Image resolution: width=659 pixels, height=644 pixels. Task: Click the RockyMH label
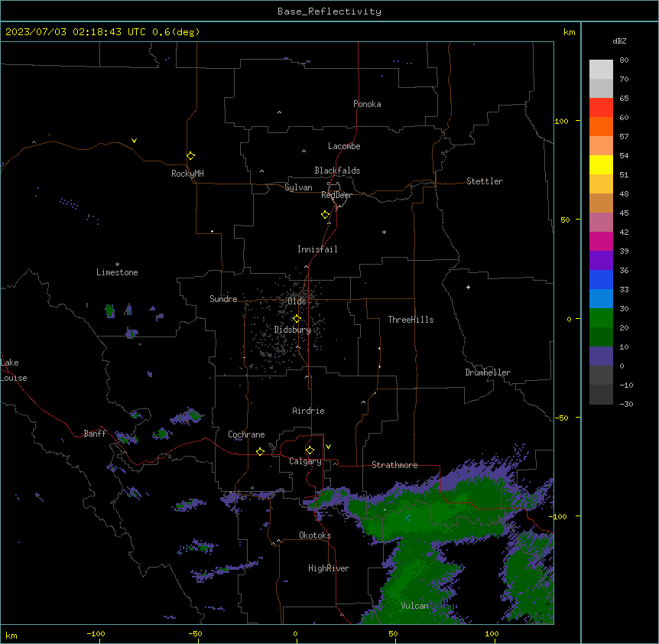pos(187,174)
